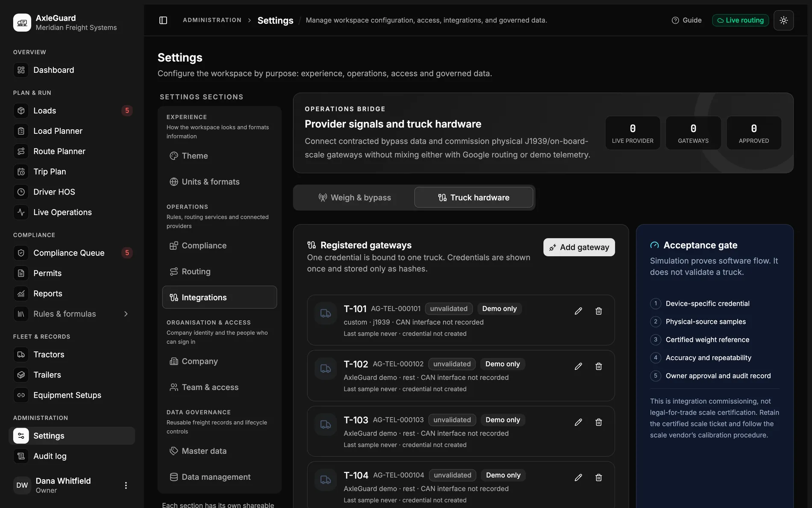Switch to the Truck hardware tab

point(474,198)
